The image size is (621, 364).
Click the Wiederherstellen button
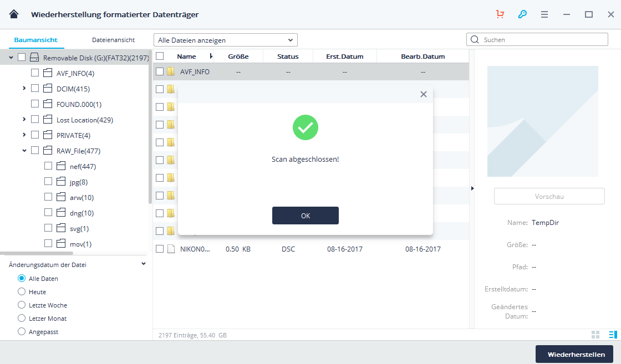pyautogui.click(x=574, y=354)
